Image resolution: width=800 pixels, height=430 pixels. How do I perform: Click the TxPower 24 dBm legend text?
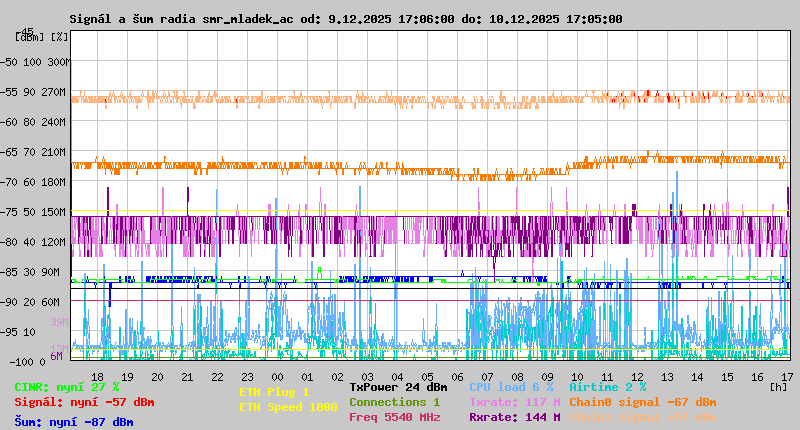pyautogui.click(x=398, y=386)
